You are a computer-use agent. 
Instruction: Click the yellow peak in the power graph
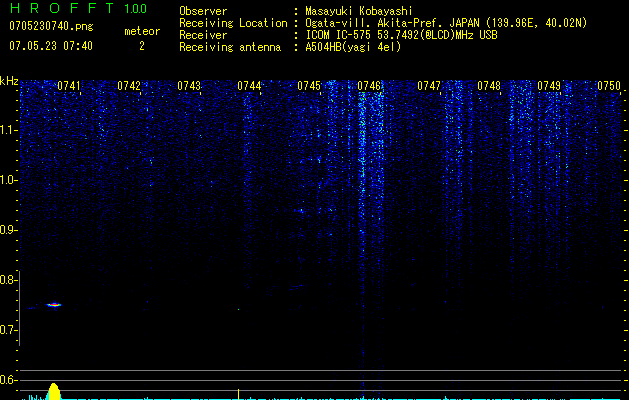pos(54,391)
